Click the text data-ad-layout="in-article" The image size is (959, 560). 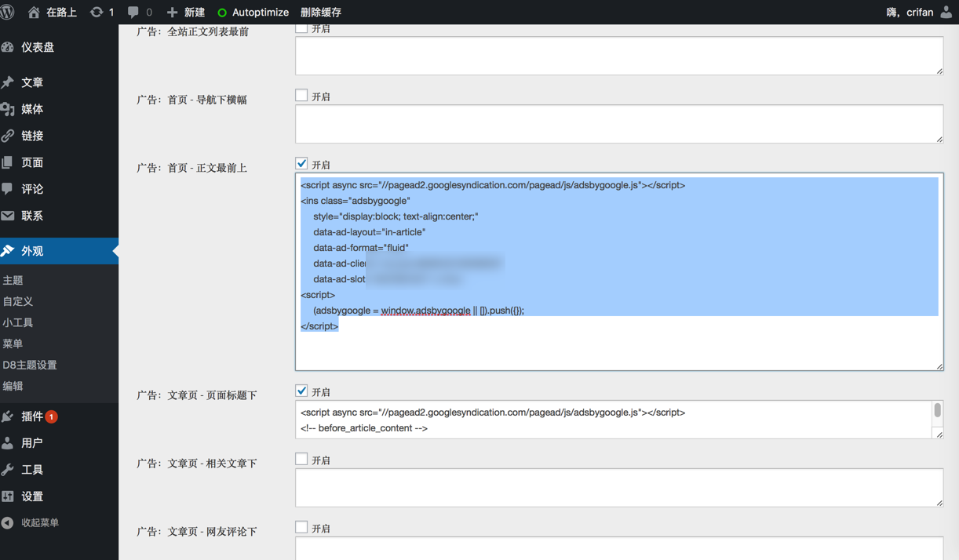[370, 232]
